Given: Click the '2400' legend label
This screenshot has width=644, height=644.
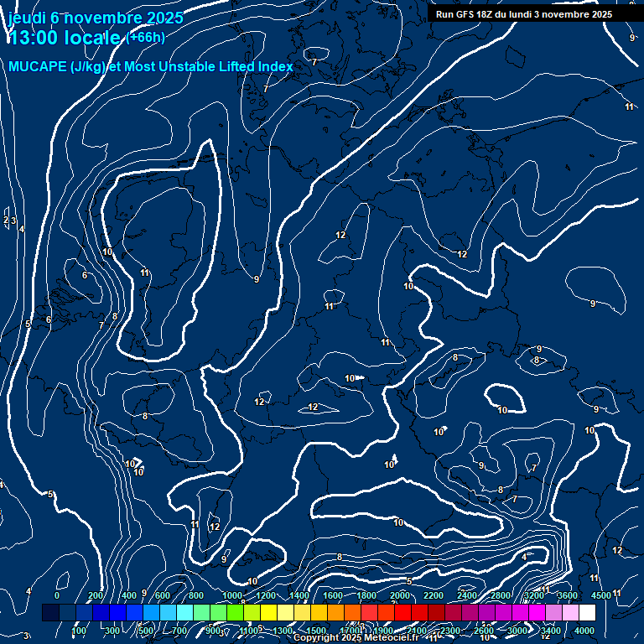Looking at the screenshot, I should (x=467, y=595).
